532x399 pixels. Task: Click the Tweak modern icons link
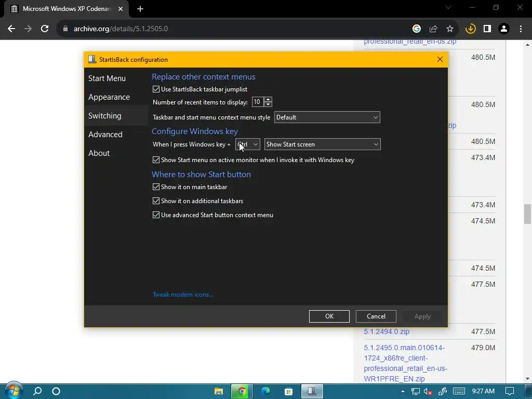tap(183, 295)
